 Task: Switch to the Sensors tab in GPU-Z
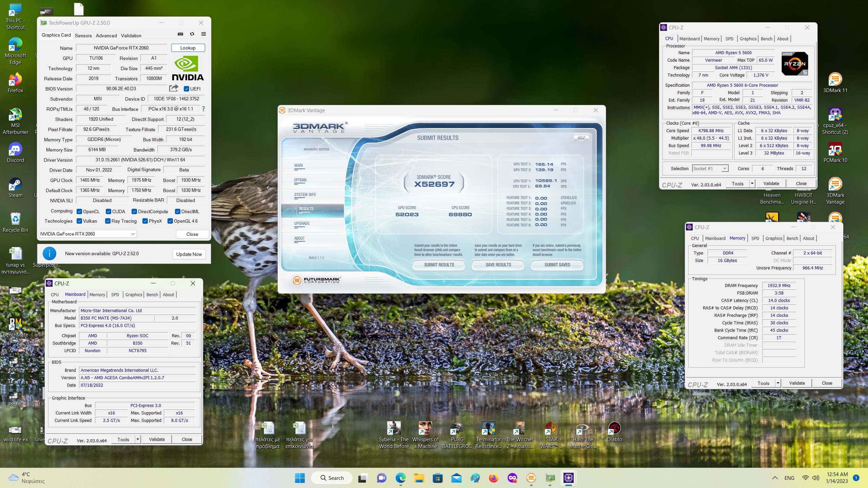[83, 36]
